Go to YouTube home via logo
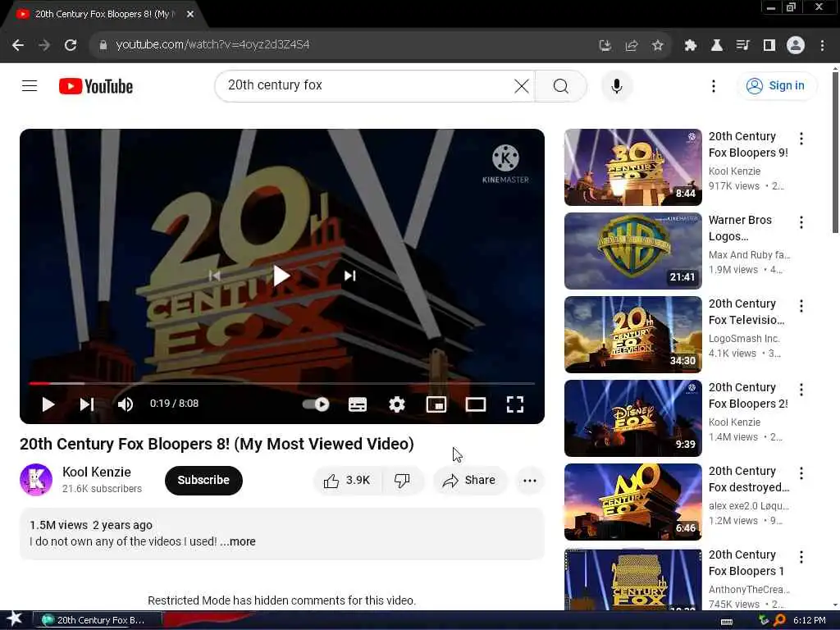Screen dimensions: 840x630 point(96,86)
